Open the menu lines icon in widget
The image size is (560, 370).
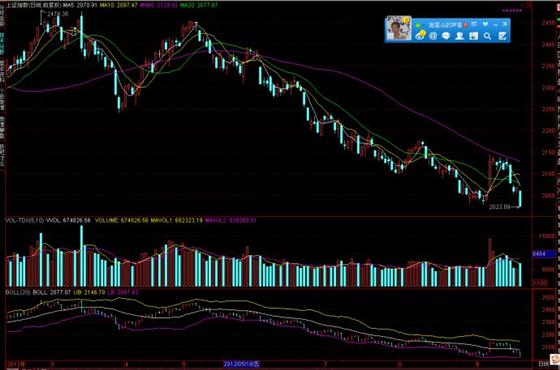click(x=474, y=24)
